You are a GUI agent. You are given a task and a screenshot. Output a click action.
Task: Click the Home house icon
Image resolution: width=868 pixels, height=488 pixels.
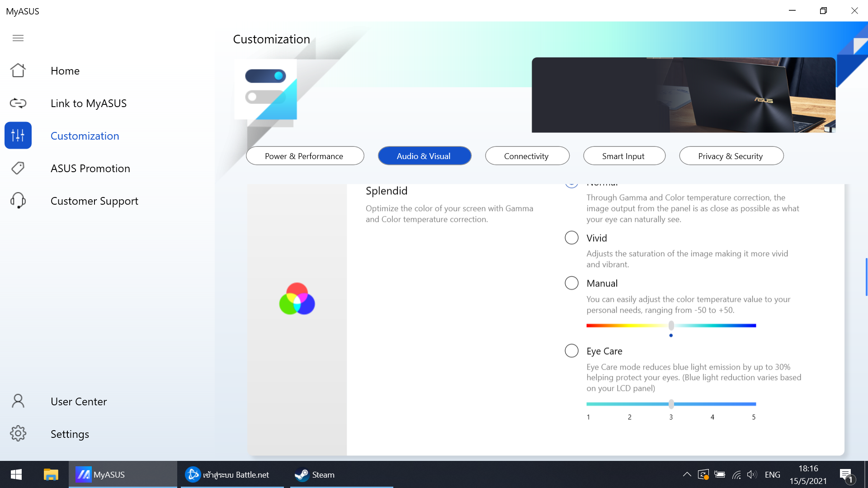coord(18,70)
